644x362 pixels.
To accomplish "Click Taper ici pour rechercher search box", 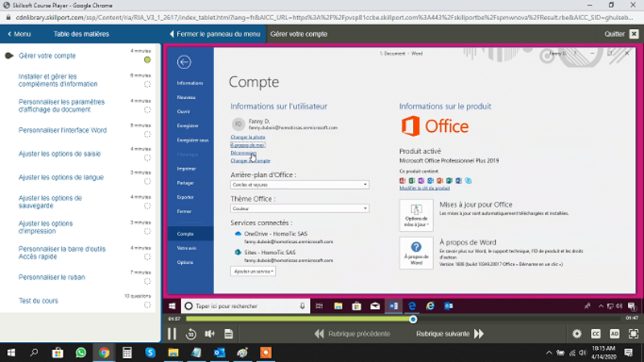I will coord(244,306).
